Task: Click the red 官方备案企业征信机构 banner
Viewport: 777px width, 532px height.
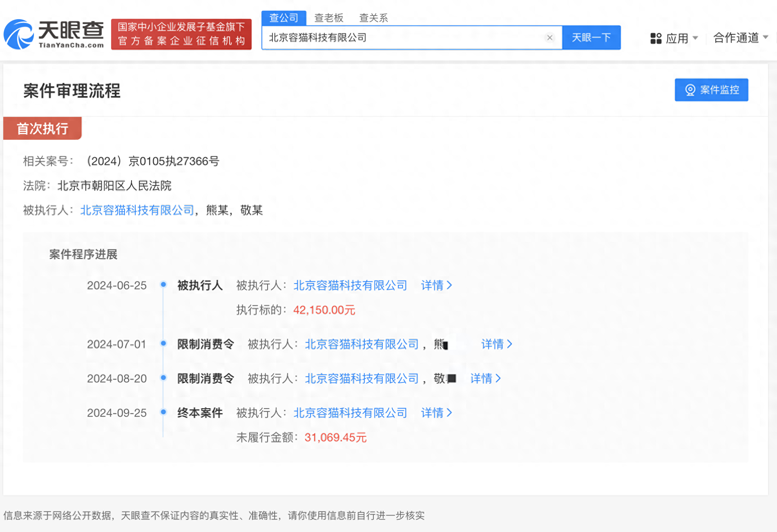Action: click(x=181, y=34)
